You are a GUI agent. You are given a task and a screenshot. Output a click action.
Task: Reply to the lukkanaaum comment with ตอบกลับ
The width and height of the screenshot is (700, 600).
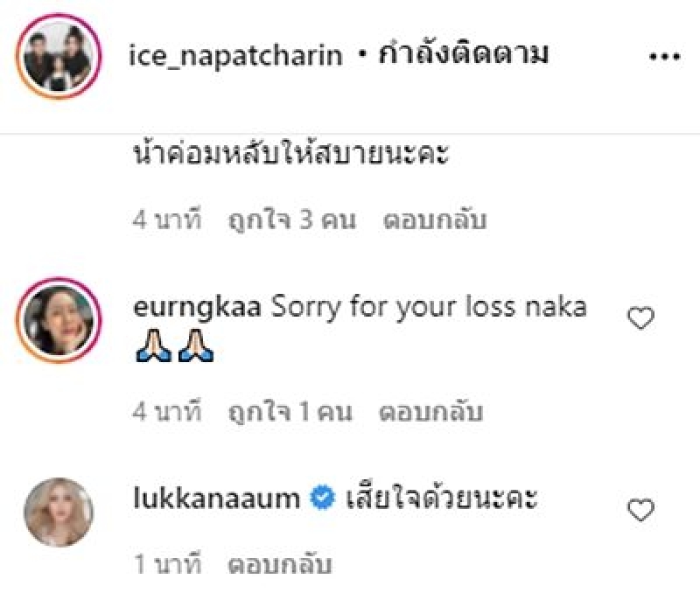click(x=280, y=564)
